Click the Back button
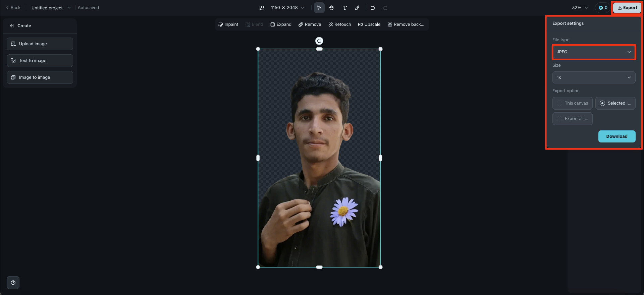The image size is (644, 295). pos(13,8)
